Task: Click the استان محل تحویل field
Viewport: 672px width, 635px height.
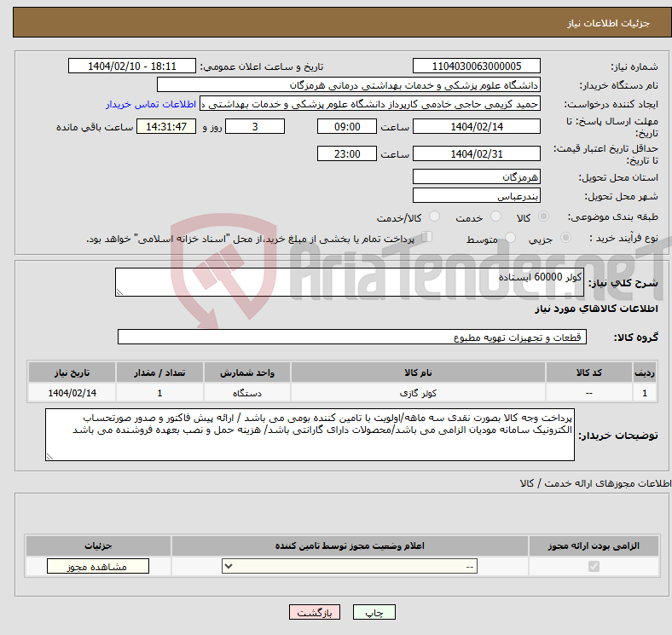Action: [476, 176]
